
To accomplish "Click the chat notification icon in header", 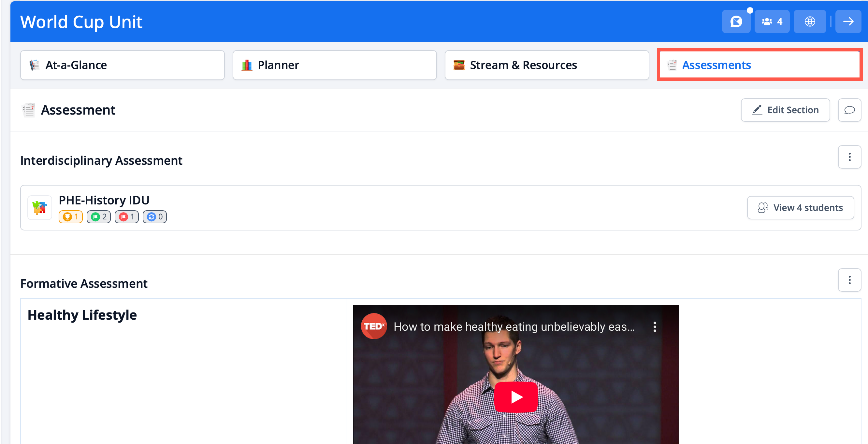I will coord(736,21).
